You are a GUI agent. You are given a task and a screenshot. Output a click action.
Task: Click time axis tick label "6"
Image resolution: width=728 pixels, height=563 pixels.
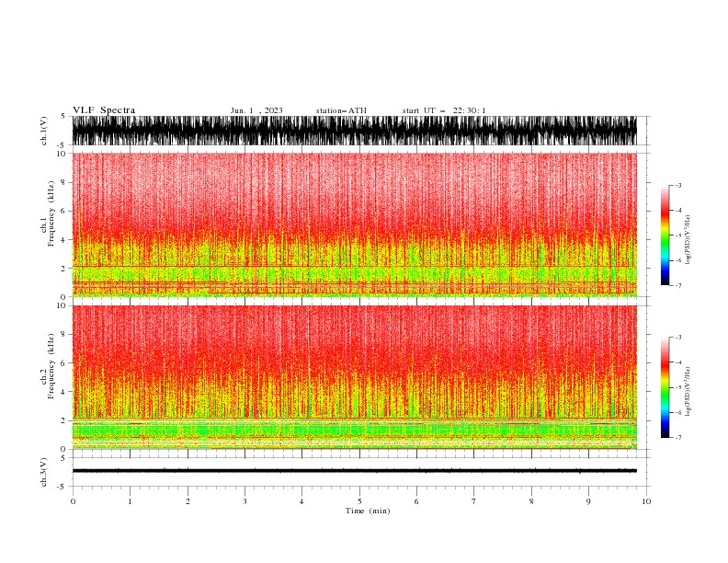[x=416, y=501]
